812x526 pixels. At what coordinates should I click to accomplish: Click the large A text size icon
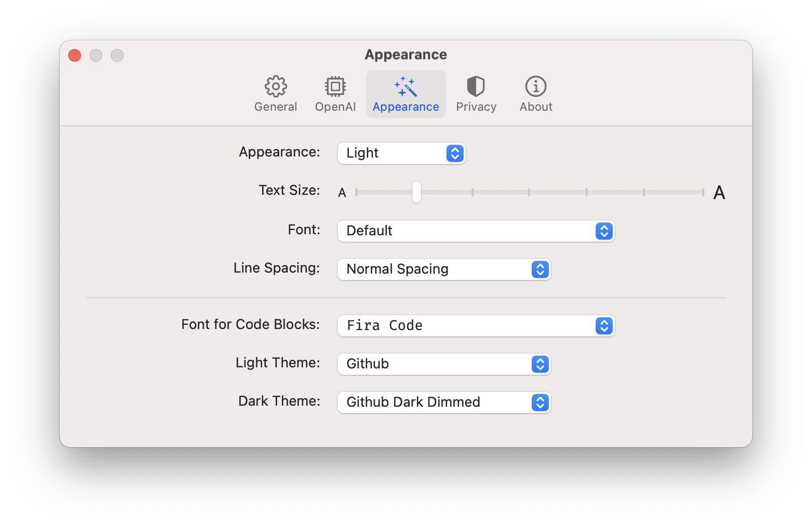coord(719,193)
